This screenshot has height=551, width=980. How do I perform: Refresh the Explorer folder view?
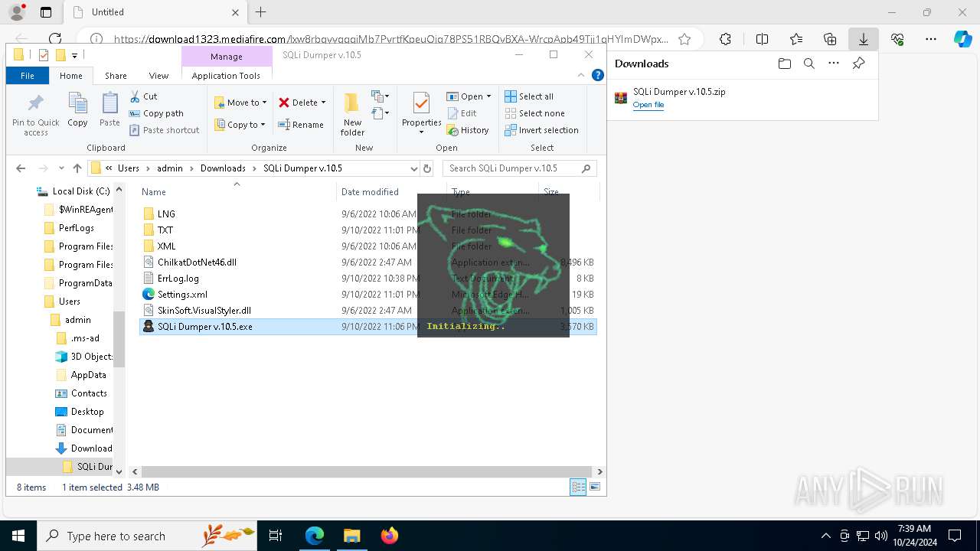(427, 168)
